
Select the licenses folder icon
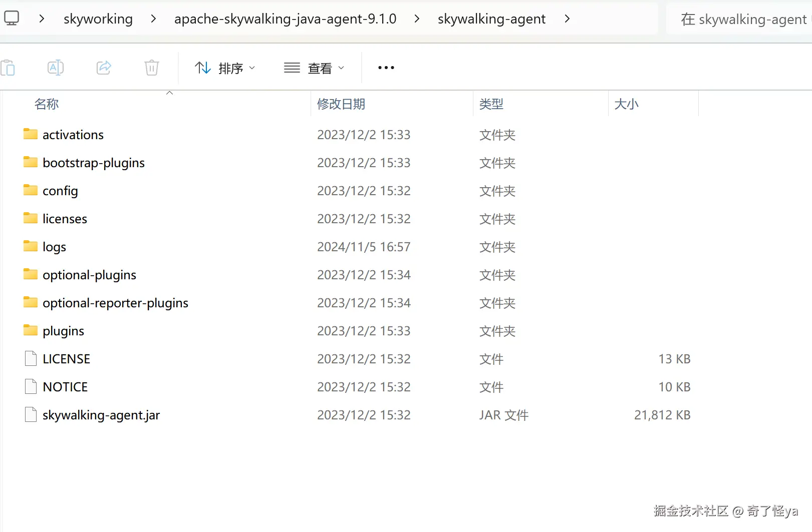31,218
